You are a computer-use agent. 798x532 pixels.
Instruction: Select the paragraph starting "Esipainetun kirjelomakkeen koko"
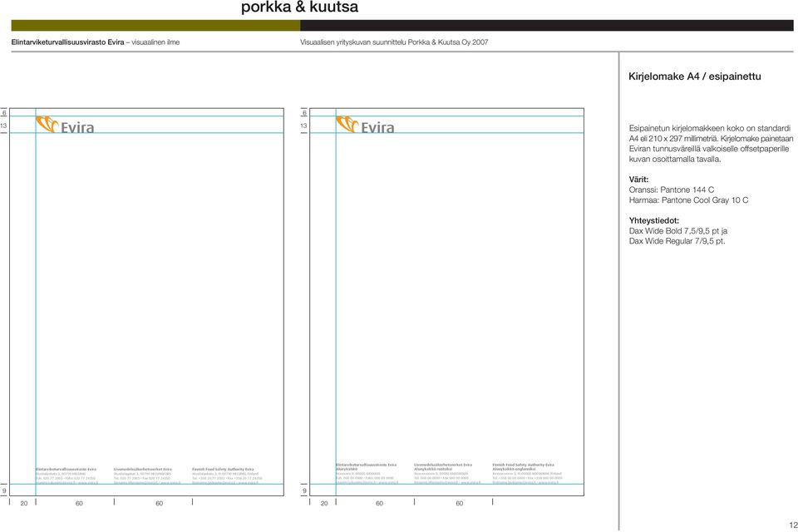[711, 144]
